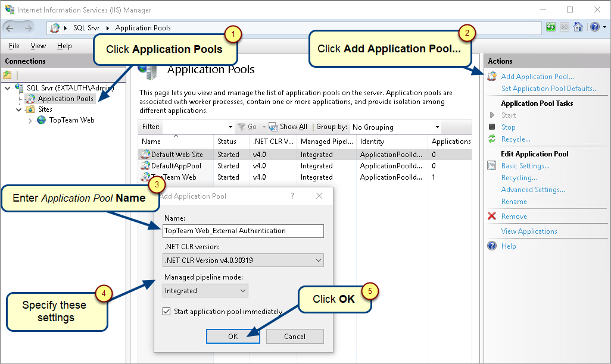
Task: Click the red X Remove icon
Action: pyautogui.click(x=492, y=216)
